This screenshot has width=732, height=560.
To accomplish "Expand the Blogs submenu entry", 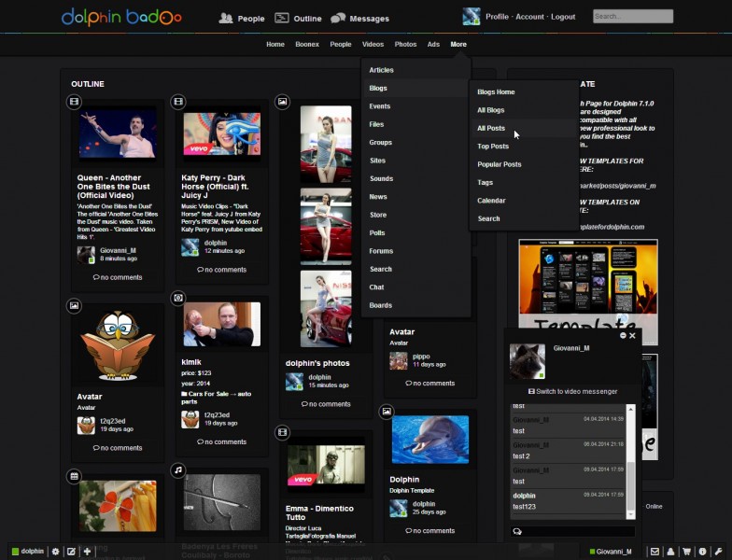I will [x=415, y=88].
